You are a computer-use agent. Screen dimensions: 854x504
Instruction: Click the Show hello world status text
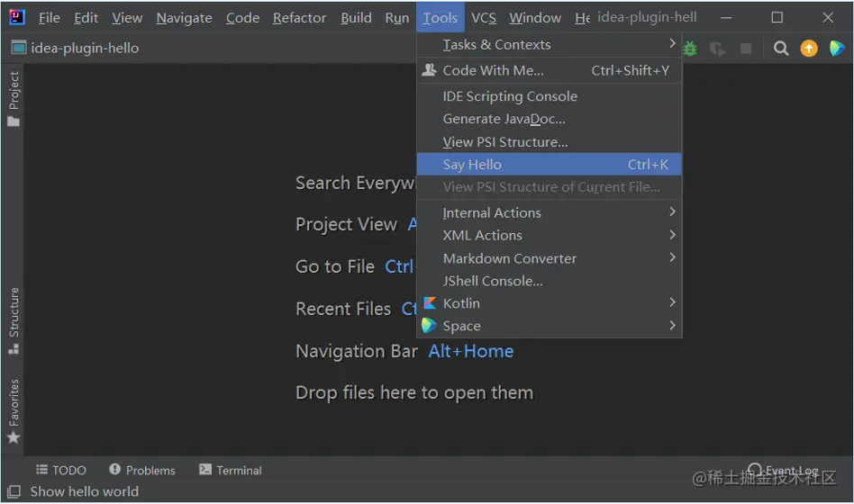click(x=85, y=491)
